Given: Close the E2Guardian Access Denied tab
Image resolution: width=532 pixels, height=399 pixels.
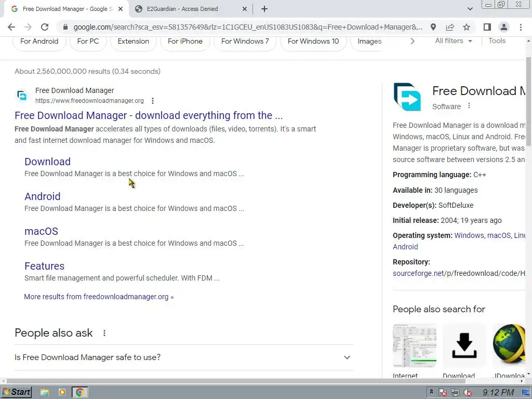Looking at the screenshot, I should pyautogui.click(x=245, y=9).
